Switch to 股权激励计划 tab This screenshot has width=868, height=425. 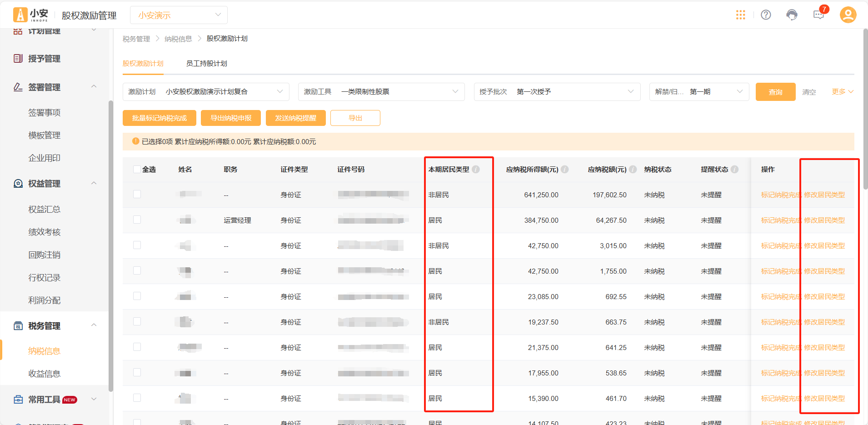(143, 64)
